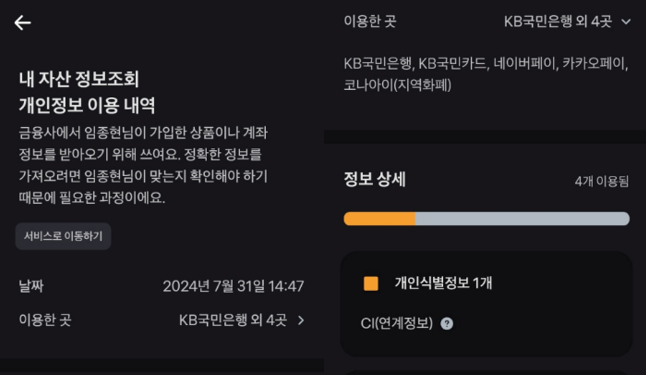
Task: Tap the KB국민은행 외 4곳 label at top right
Action: pyautogui.click(x=558, y=21)
